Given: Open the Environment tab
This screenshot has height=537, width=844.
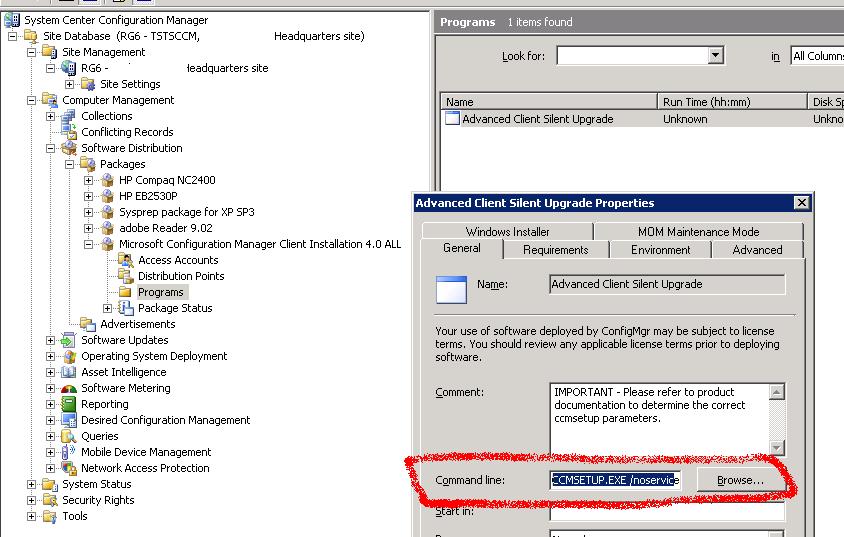Looking at the screenshot, I should point(660,250).
